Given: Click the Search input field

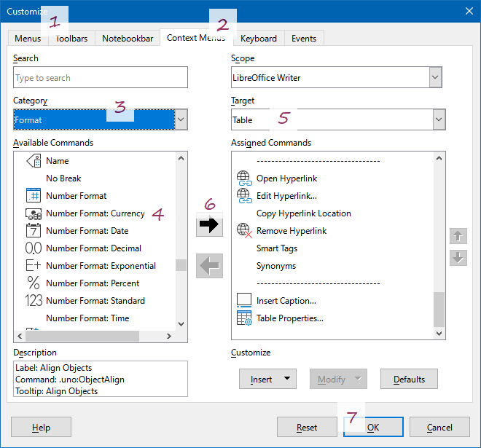Looking at the screenshot, I should (100, 78).
